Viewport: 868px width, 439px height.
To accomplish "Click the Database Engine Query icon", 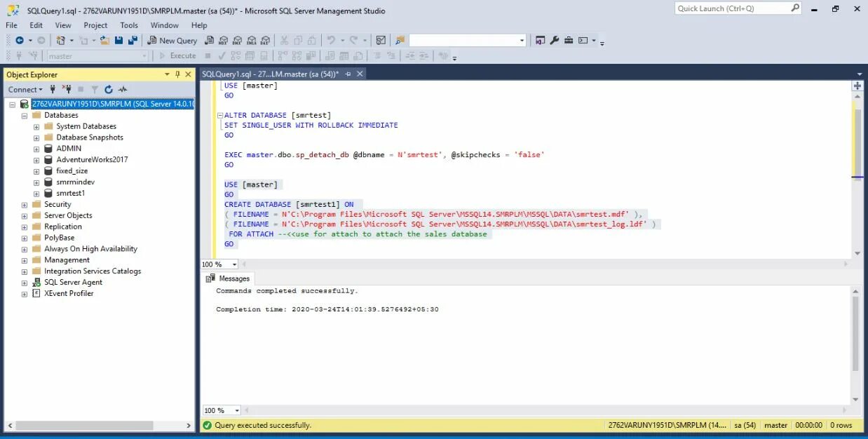I will tap(210, 41).
